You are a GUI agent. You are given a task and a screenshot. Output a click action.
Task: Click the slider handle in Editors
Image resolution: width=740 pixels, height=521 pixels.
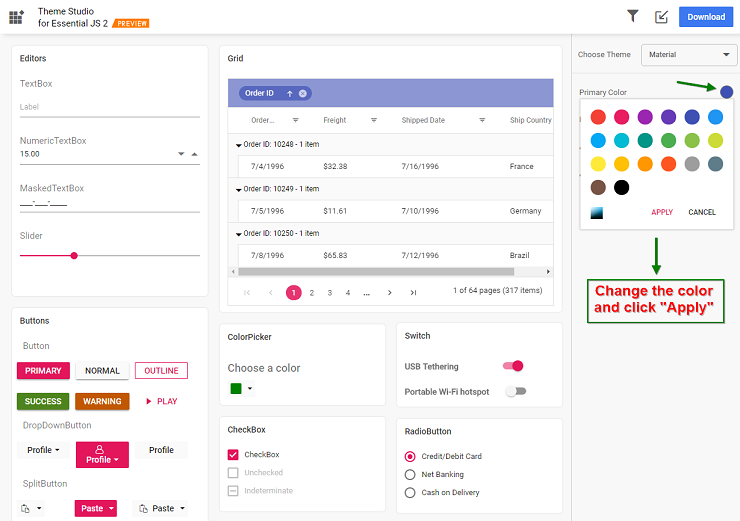[74, 256]
